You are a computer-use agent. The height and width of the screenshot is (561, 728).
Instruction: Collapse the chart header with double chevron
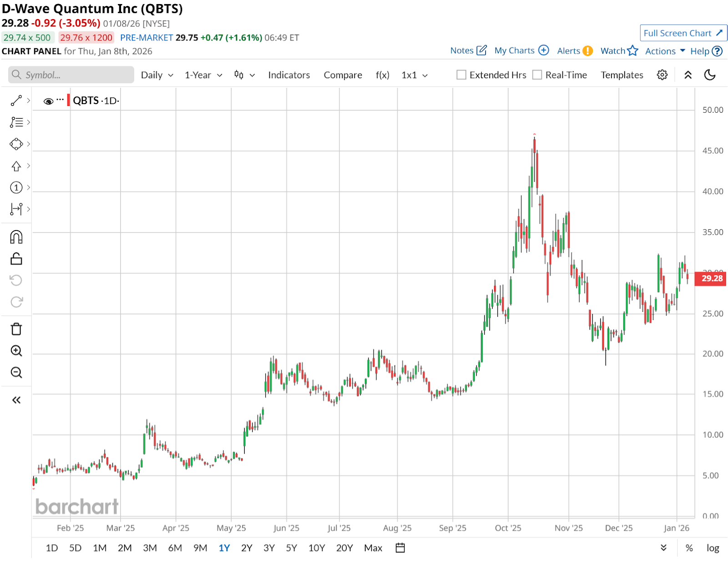tap(688, 75)
